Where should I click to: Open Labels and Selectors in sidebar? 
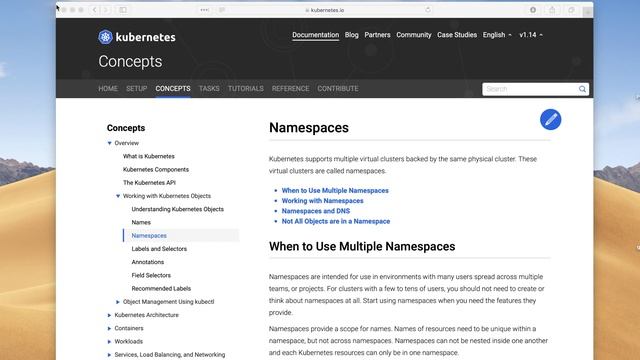pos(159,249)
